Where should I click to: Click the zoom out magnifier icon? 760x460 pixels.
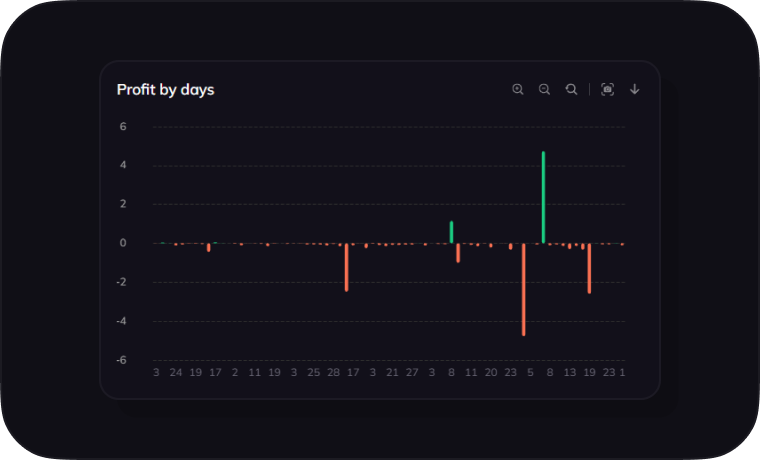[545, 89]
